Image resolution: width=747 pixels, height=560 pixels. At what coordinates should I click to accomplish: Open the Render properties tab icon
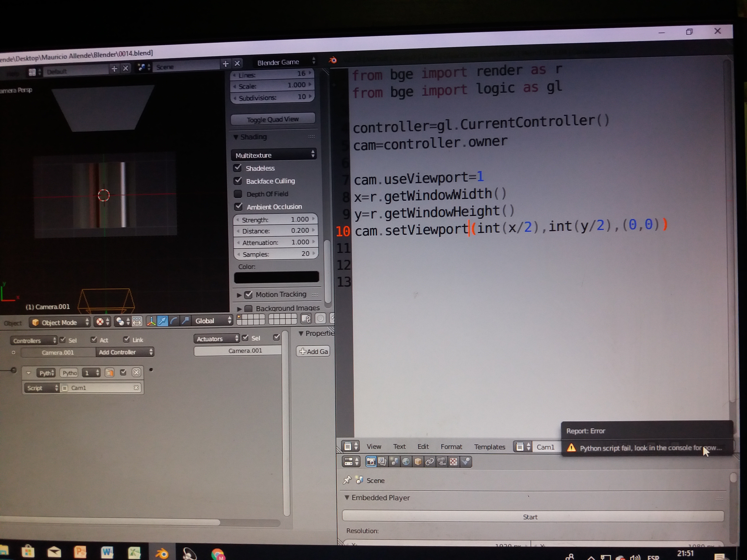coord(371,461)
